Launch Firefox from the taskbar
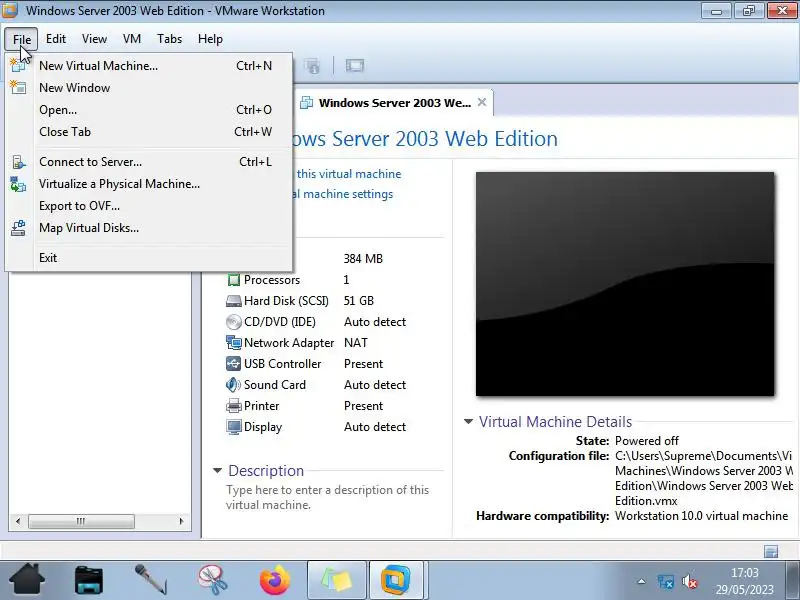 [x=274, y=580]
